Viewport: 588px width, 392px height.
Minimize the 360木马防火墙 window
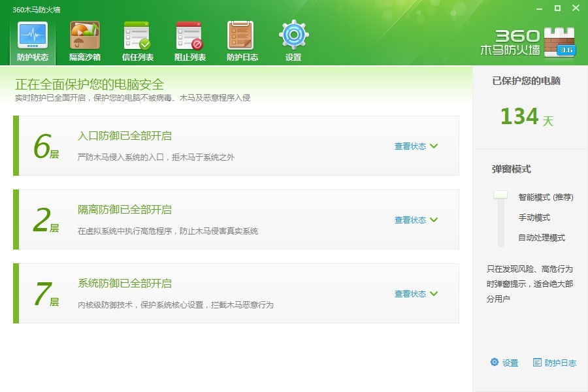coord(539,8)
